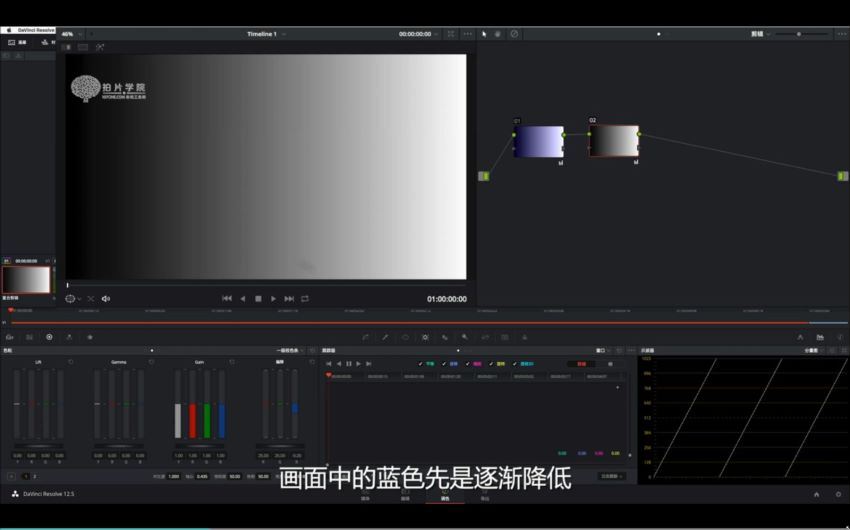The width and height of the screenshot is (850, 530).
Task: Jump to first frame in viewer
Action: click(x=227, y=299)
